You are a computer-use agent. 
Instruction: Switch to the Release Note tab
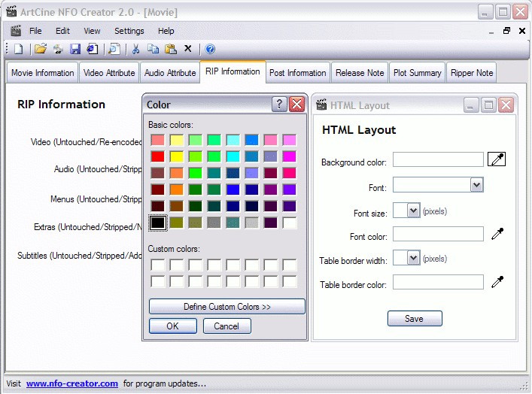coord(360,73)
